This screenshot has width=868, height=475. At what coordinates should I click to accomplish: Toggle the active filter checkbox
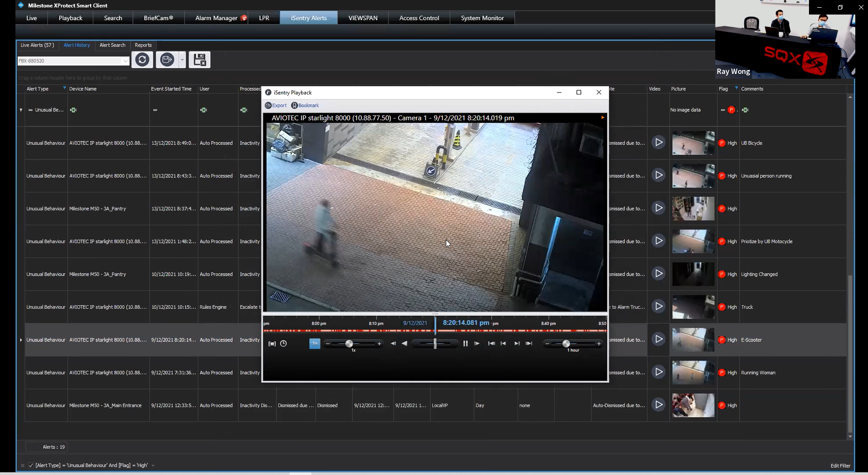pyautogui.click(x=31, y=465)
